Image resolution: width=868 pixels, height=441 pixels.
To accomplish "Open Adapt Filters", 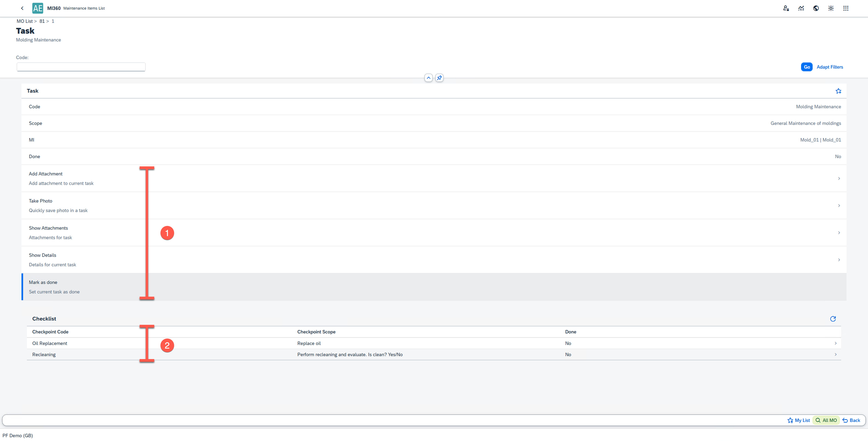I will 829,67.
